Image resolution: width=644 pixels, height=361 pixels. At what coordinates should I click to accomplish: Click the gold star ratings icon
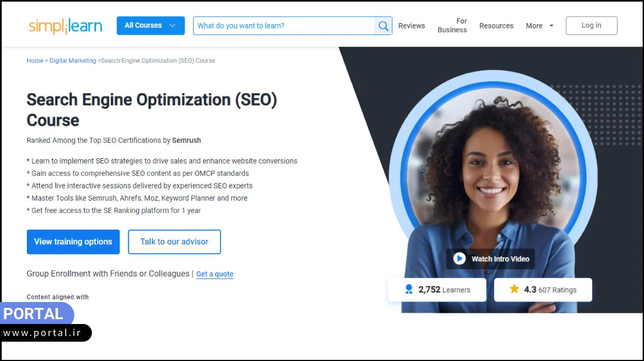(x=514, y=289)
